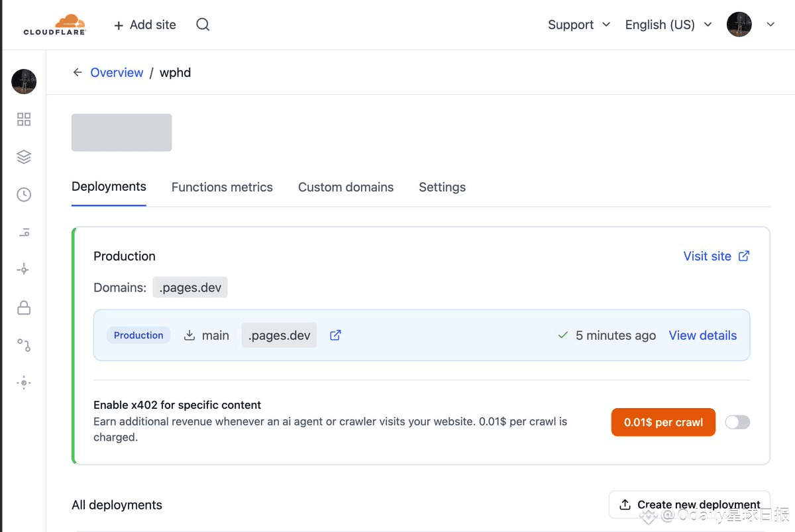Open the Custom domains tab

point(346,187)
